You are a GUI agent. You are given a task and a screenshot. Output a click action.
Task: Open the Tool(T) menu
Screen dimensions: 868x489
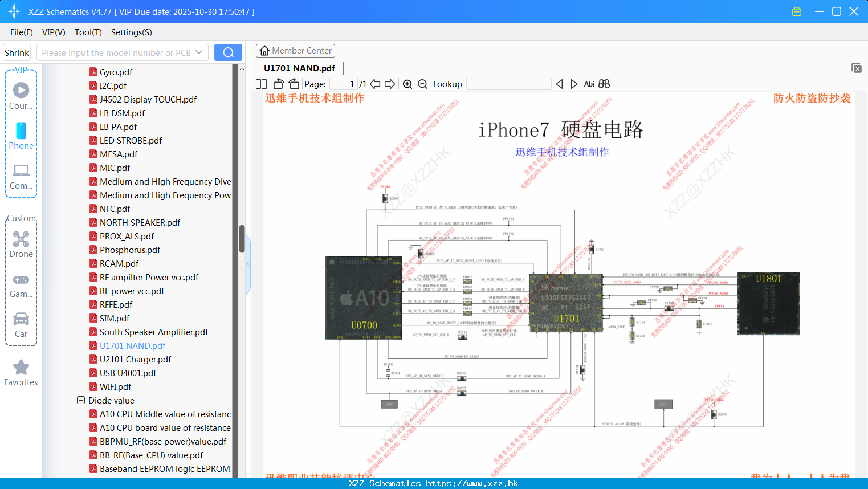88,32
